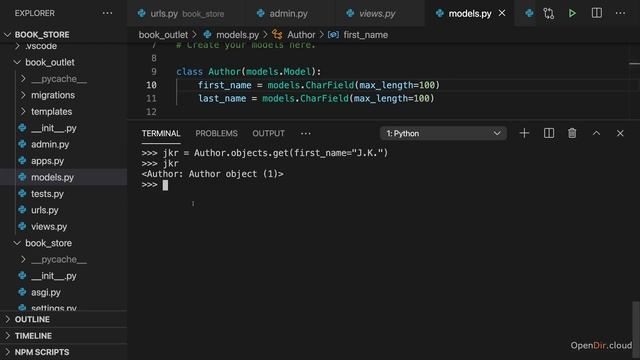640x360 pixels.
Task: Click the Python icon beside asgi.py in explorer
Action: pyautogui.click(x=22, y=292)
